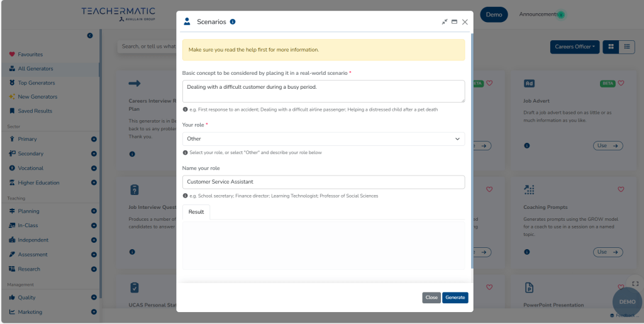This screenshot has height=324, width=644.
Task: Click the Quality thumbs-up icon
Action: tap(12, 298)
